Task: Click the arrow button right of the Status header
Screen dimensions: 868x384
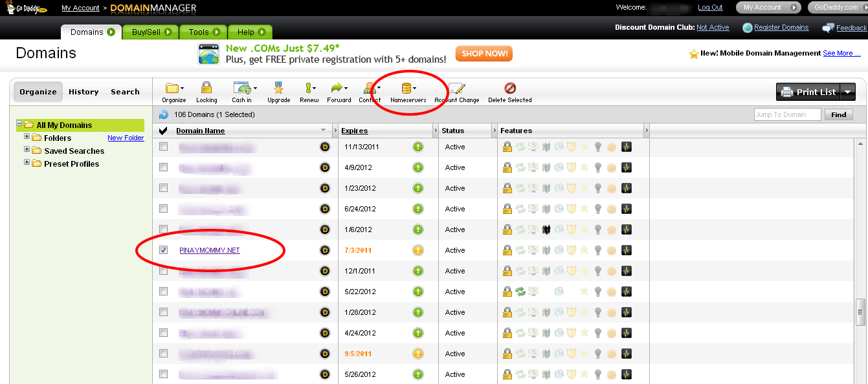Action: coord(495,131)
